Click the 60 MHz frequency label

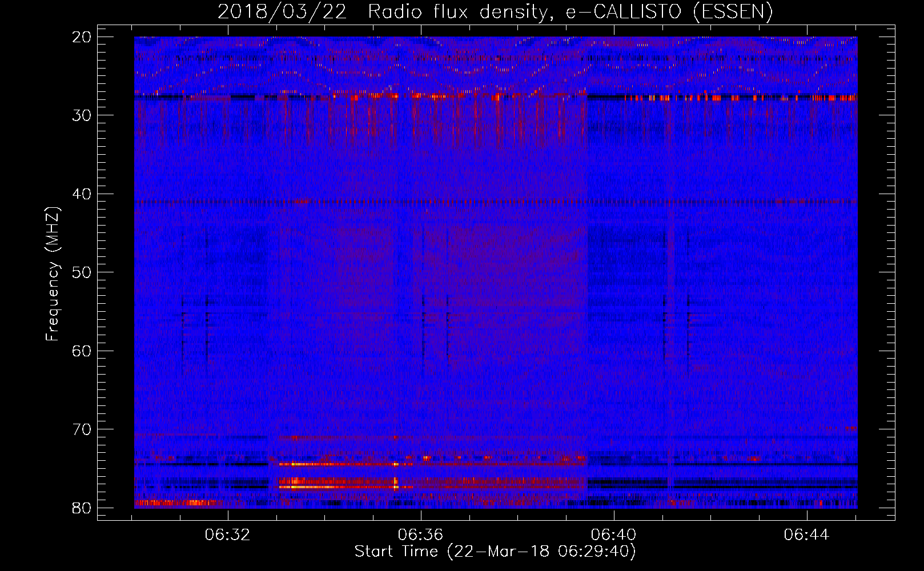pos(82,351)
